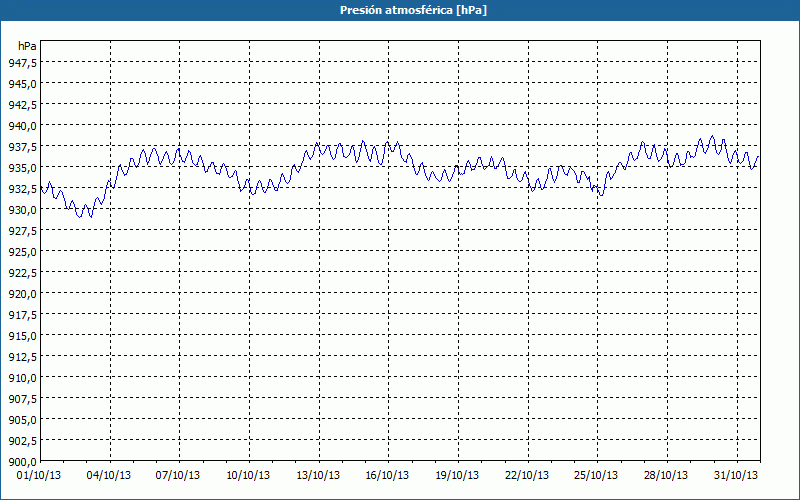Click the 915,0 y-axis value
Screen dimensions: 800x500
(22, 336)
